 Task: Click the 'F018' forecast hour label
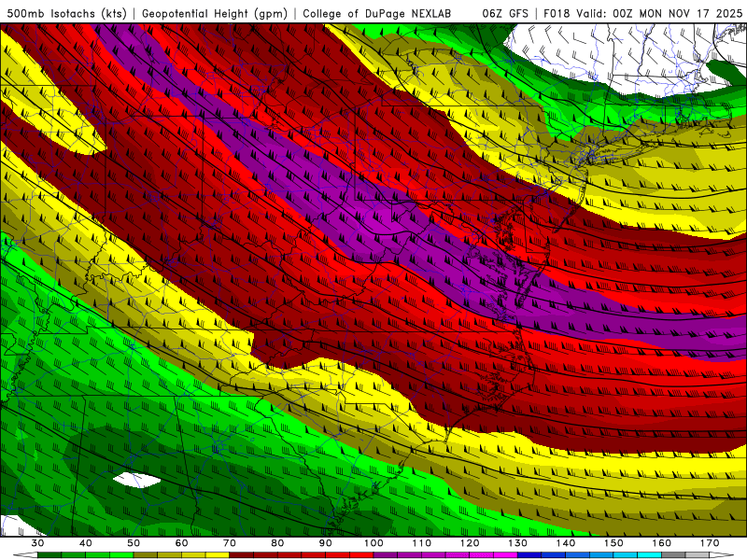click(x=557, y=13)
